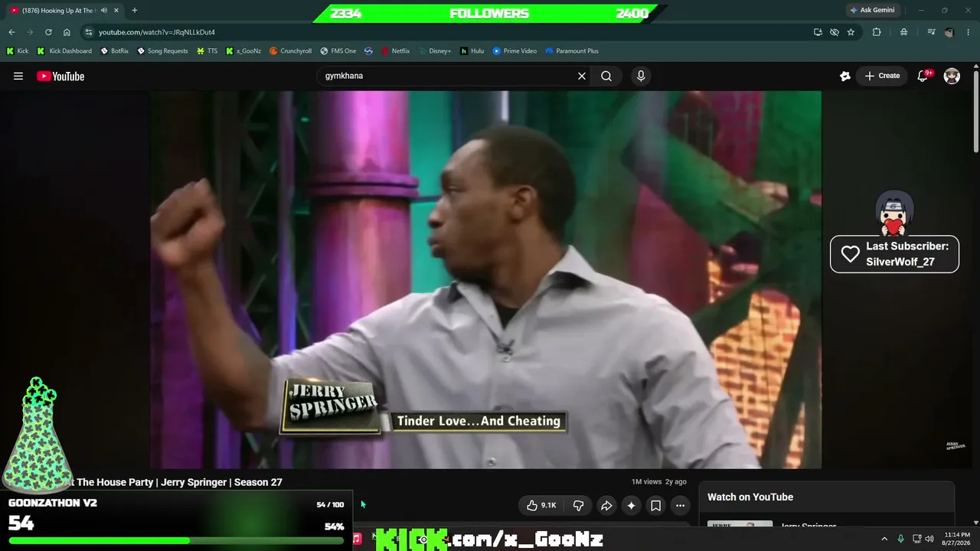Open the Crunchyroll bookmark
This screenshot has height=551, width=980.
point(290,51)
